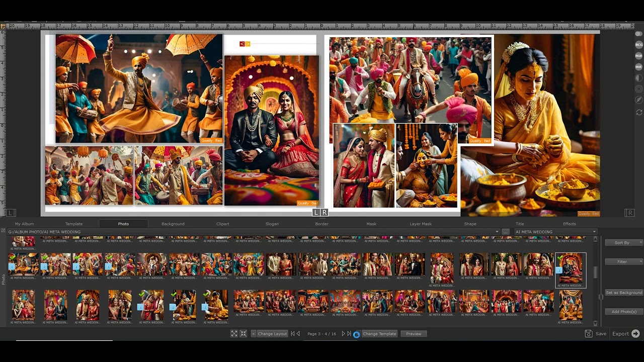Open HUE adjustment tool
Image resolution: width=644 pixels, height=362 pixels.
(x=639, y=67)
